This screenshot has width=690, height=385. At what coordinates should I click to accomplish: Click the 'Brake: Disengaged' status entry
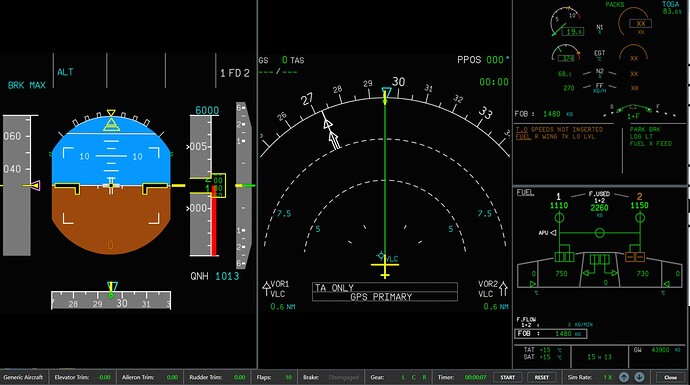tap(331, 378)
